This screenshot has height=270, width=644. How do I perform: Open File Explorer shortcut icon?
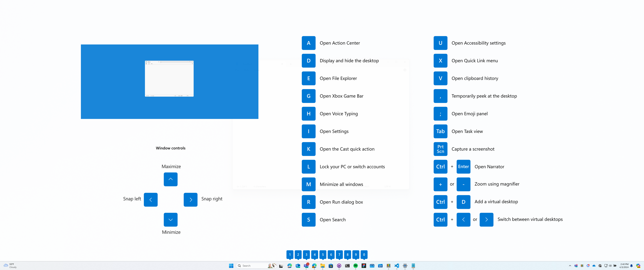309,78
